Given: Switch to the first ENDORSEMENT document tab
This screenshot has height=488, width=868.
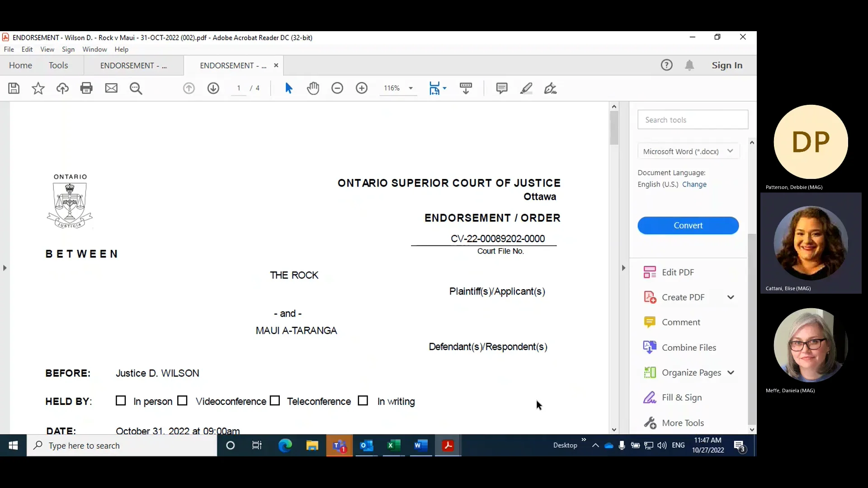Looking at the screenshot, I should coord(133,66).
